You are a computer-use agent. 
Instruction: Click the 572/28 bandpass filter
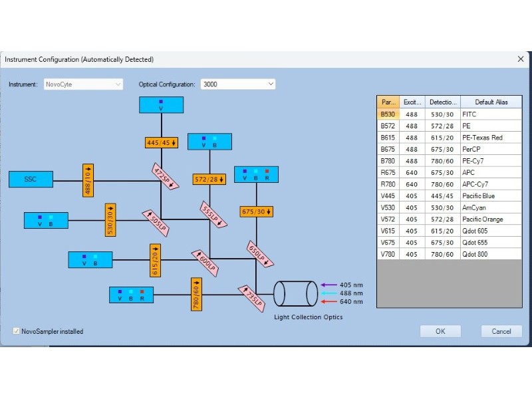209,179
